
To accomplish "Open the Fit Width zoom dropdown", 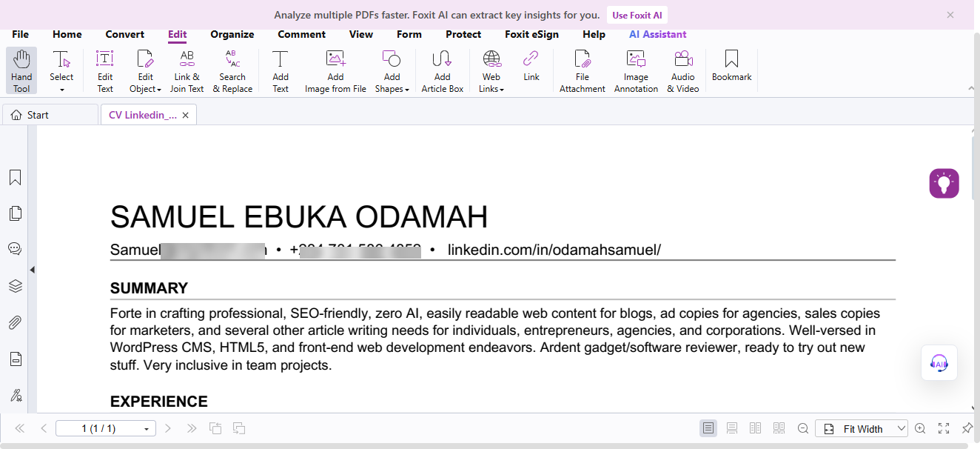I will [x=901, y=428].
